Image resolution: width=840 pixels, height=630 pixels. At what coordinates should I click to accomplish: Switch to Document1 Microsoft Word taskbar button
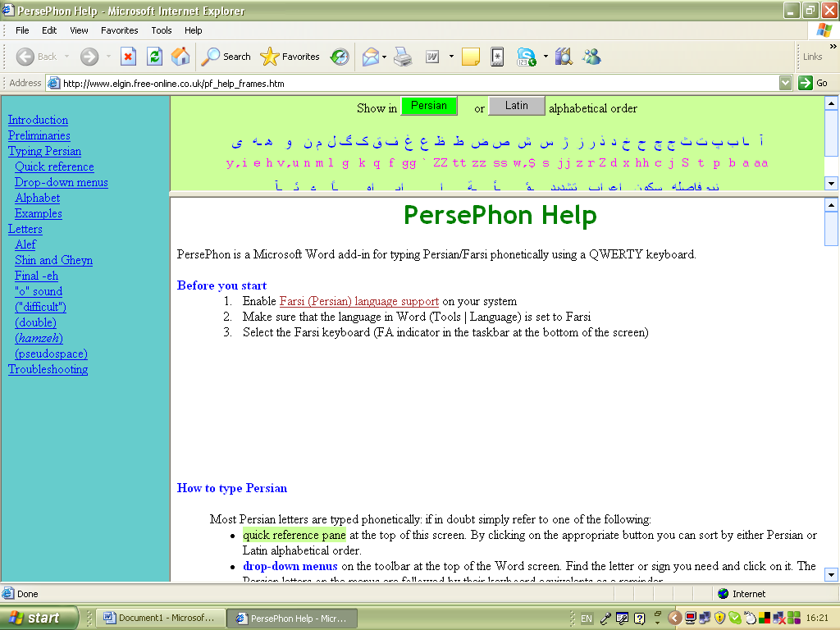coord(160,618)
